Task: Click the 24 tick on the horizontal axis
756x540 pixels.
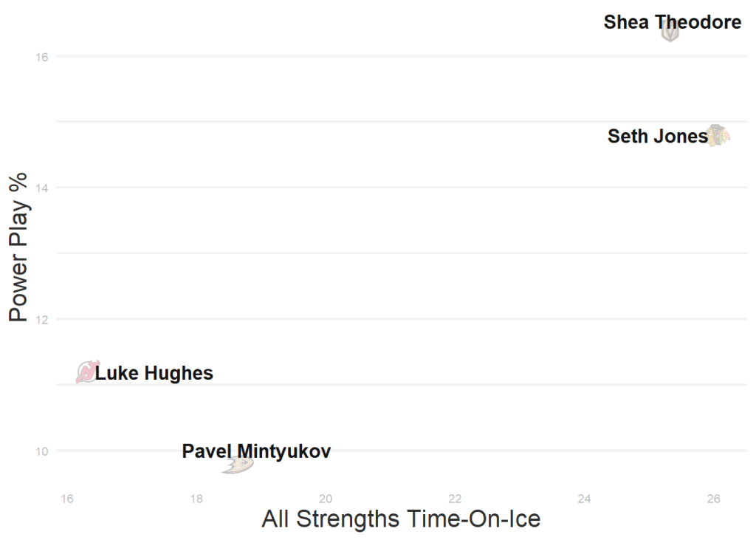Action: pyautogui.click(x=585, y=499)
